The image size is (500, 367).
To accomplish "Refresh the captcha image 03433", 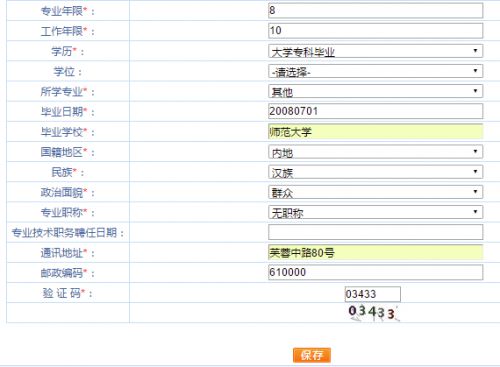I will click(373, 313).
